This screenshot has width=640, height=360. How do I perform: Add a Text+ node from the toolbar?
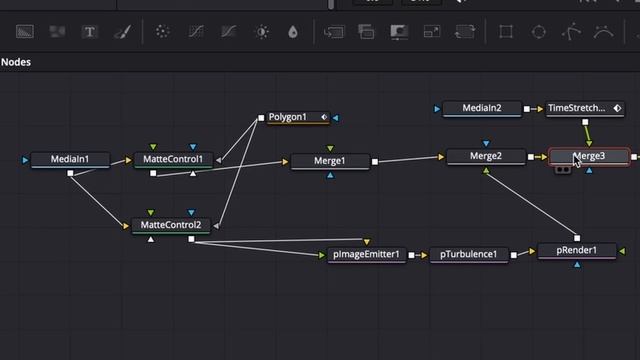click(89, 31)
